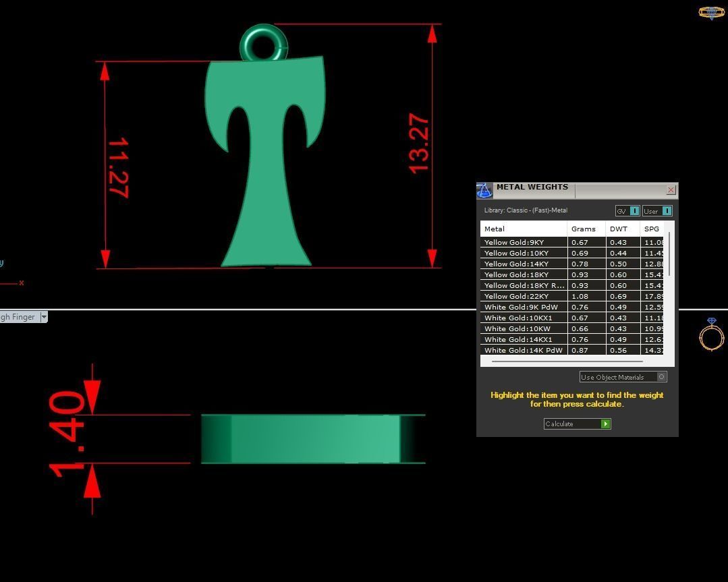Screen dimensions: 728x582
Task: Click the Library: Classic - (Fast)-Metal label
Action: (526, 210)
